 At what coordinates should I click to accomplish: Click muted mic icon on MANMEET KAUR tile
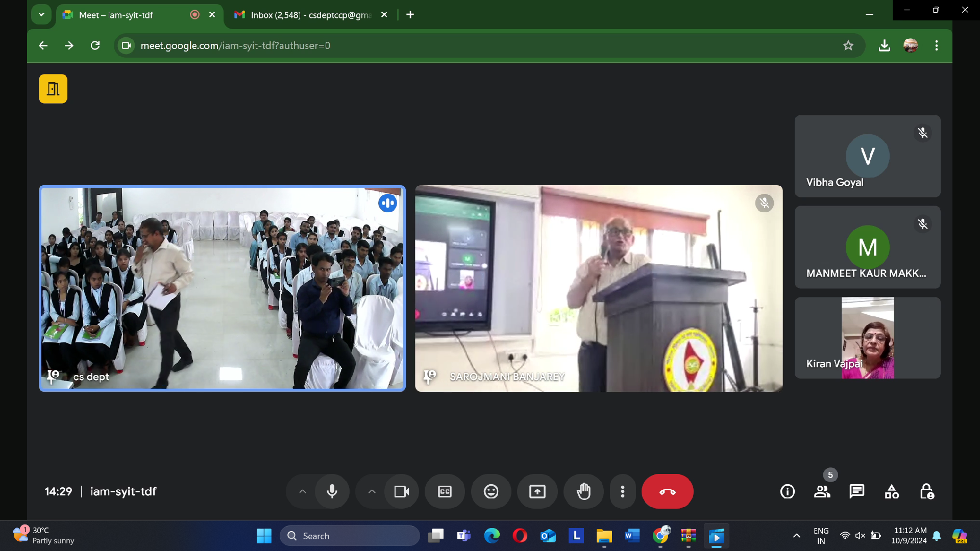pyautogui.click(x=923, y=224)
